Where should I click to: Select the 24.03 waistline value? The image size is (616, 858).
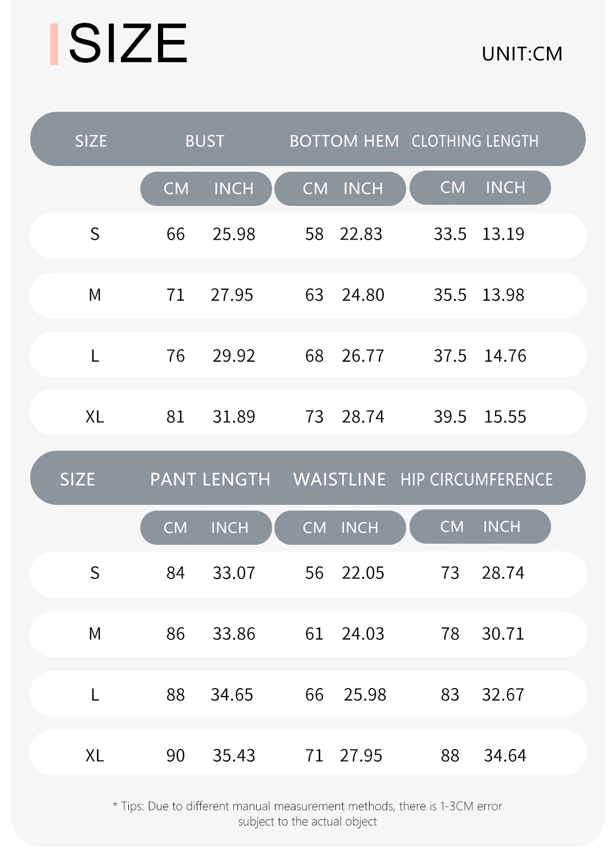click(363, 634)
